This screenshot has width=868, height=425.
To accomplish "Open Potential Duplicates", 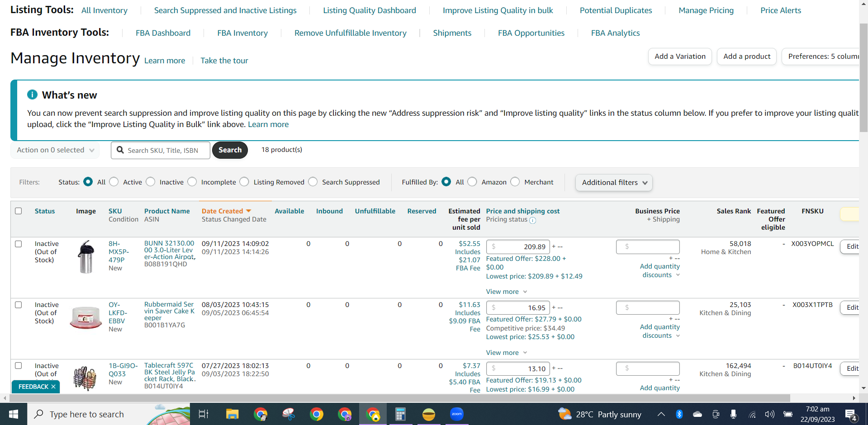I will [616, 10].
